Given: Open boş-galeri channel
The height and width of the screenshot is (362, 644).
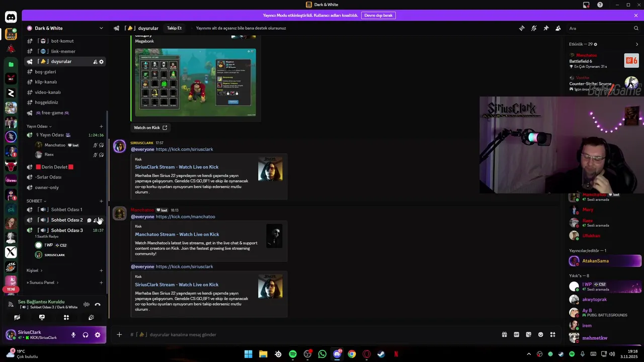Looking at the screenshot, I should tap(65, 72).
